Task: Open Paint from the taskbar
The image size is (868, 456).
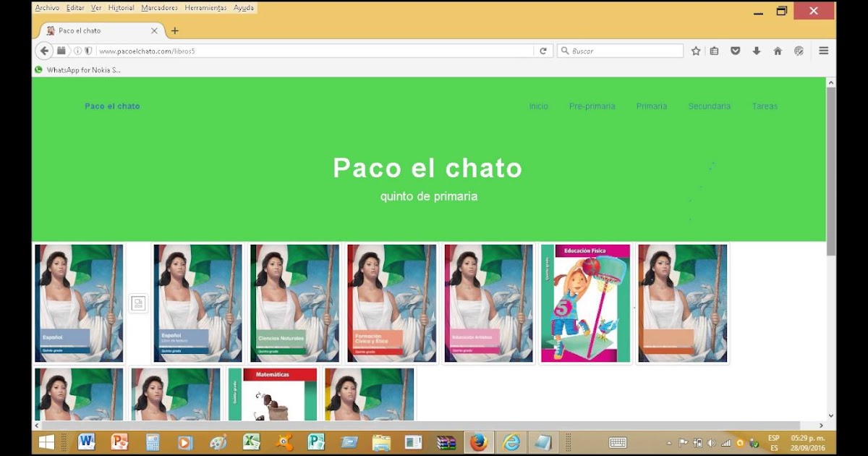Action: [x=218, y=442]
